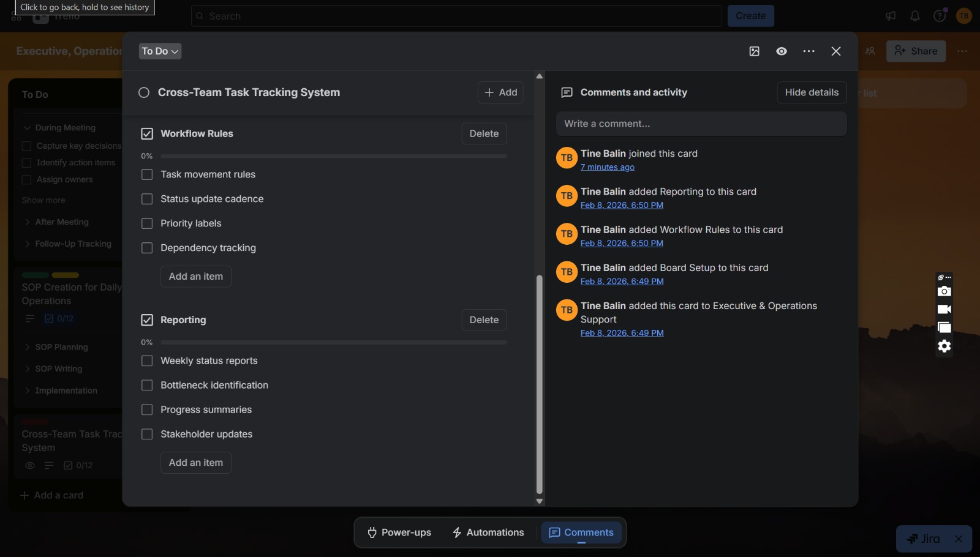
Task: Check Progress summaries item
Action: point(147,409)
